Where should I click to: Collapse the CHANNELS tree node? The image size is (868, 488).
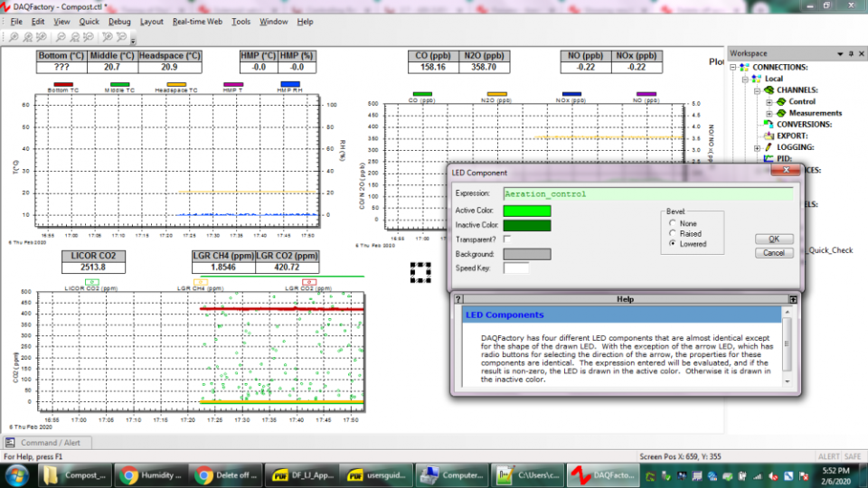[x=758, y=90]
